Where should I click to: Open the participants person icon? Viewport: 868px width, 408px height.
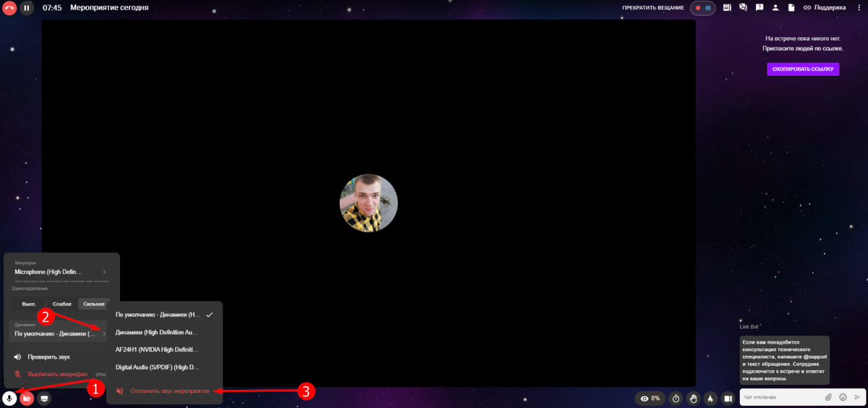[x=775, y=8]
